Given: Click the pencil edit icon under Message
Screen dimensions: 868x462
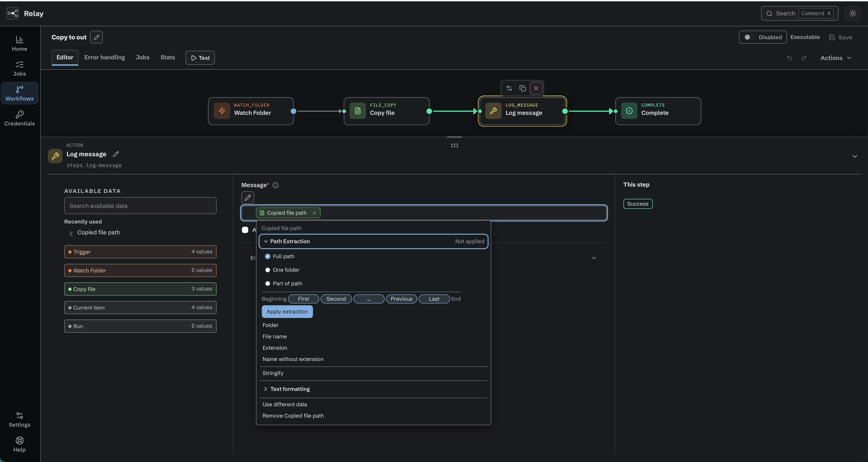Looking at the screenshot, I should [248, 198].
